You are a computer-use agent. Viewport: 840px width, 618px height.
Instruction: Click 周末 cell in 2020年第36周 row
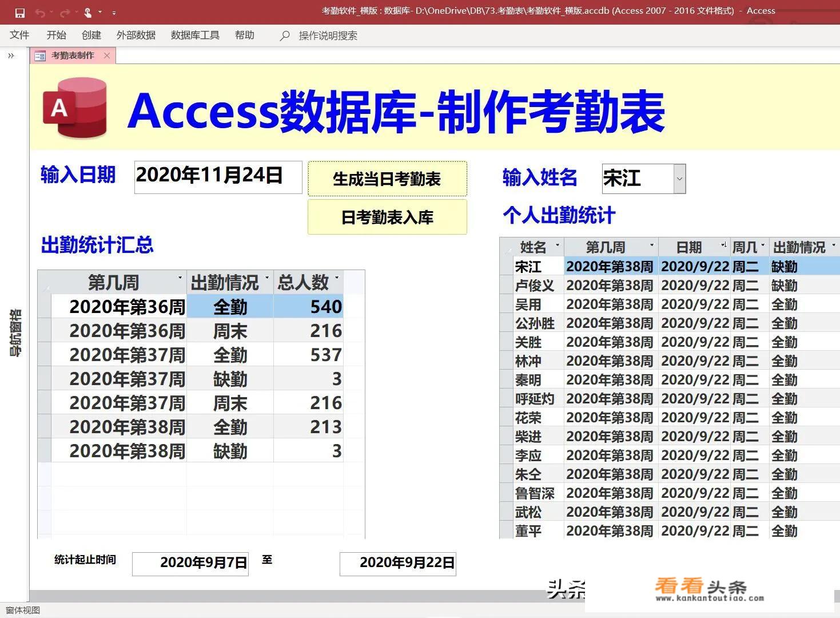coord(230,331)
